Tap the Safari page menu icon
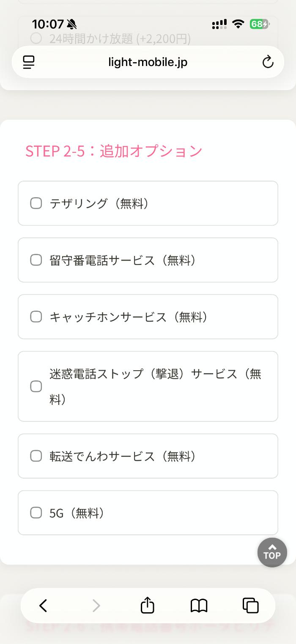 click(x=29, y=62)
